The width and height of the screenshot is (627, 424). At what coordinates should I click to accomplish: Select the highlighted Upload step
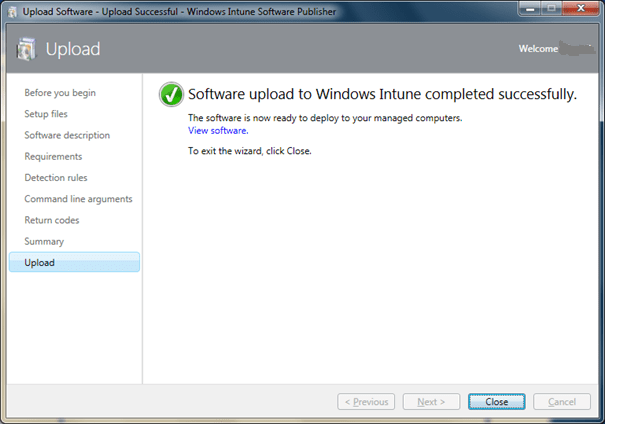[74, 263]
